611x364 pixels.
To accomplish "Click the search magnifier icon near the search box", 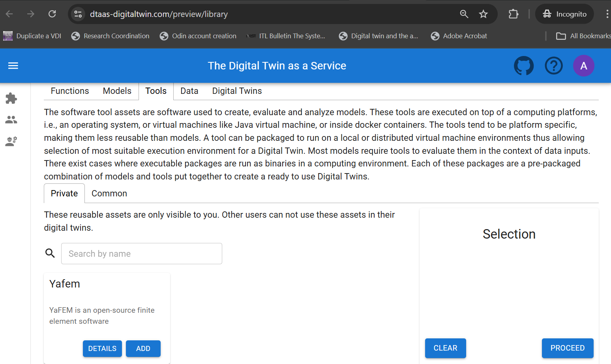I will (x=50, y=253).
